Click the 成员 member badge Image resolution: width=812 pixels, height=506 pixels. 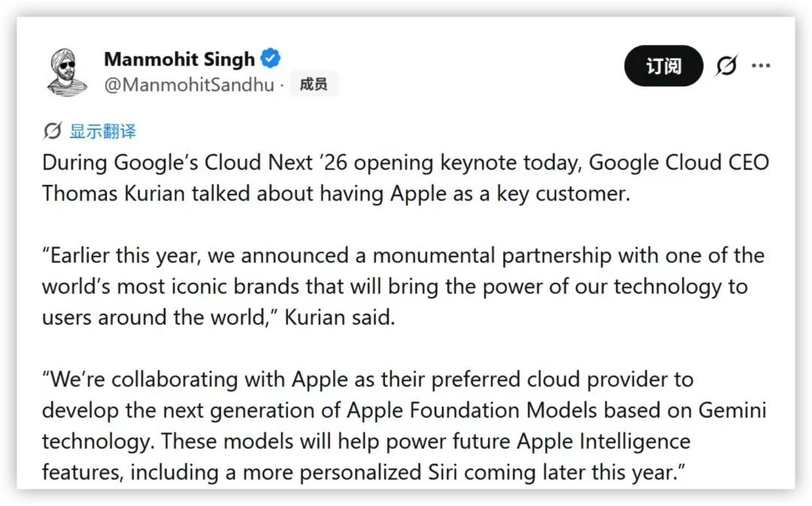314,84
